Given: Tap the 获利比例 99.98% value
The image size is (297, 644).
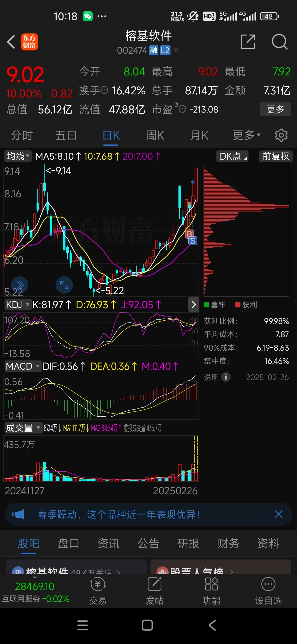Looking at the screenshot, I should [x=276, y=321].
